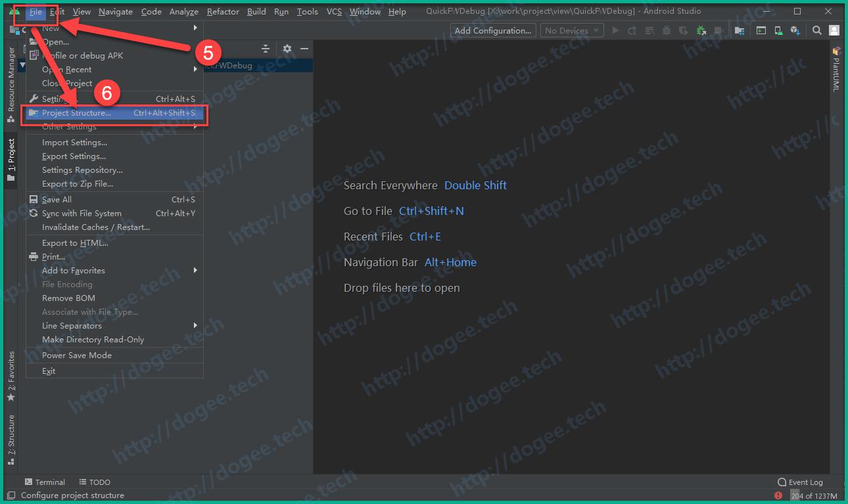Viewport: 848px width, 504px height.
Task: Click the Add Configuration button
Action: click(493, 30)
